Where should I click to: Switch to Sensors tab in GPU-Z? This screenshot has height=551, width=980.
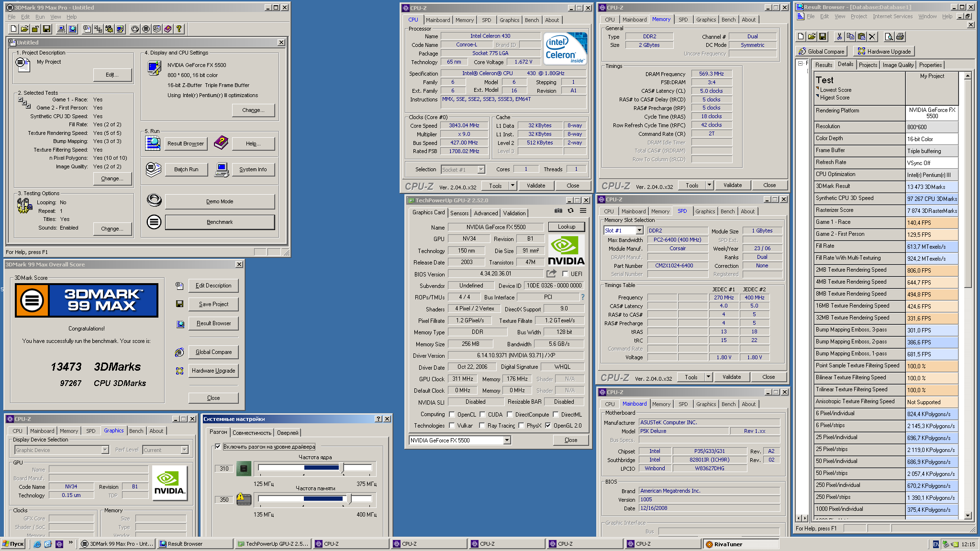pyautogui.click(x=459, y=213)
